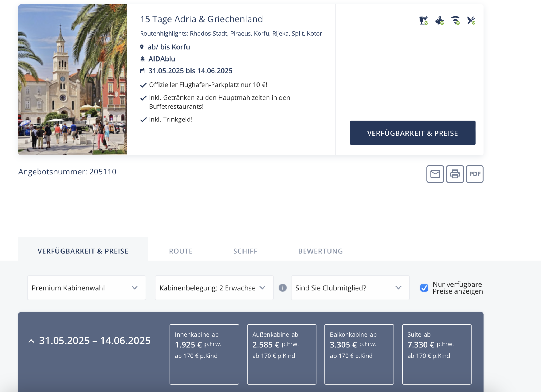Collapse the 31.05.2025 – 14.06.2025 date row

click(31, 341)
